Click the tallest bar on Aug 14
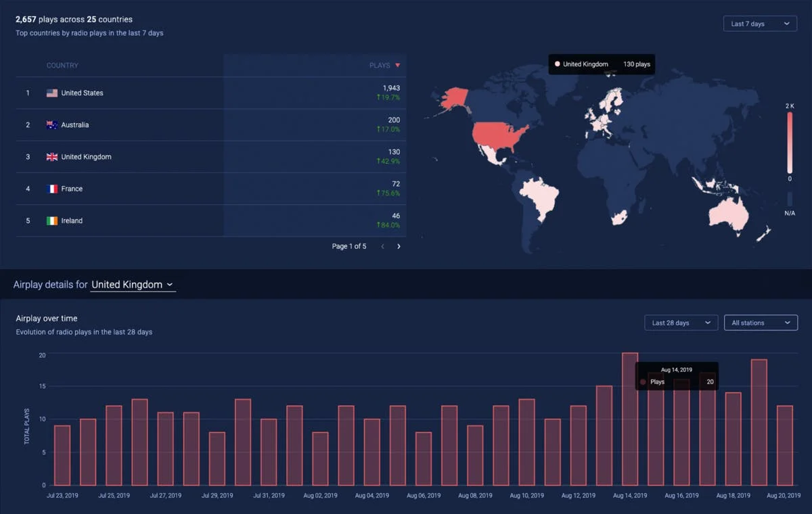 629,419
